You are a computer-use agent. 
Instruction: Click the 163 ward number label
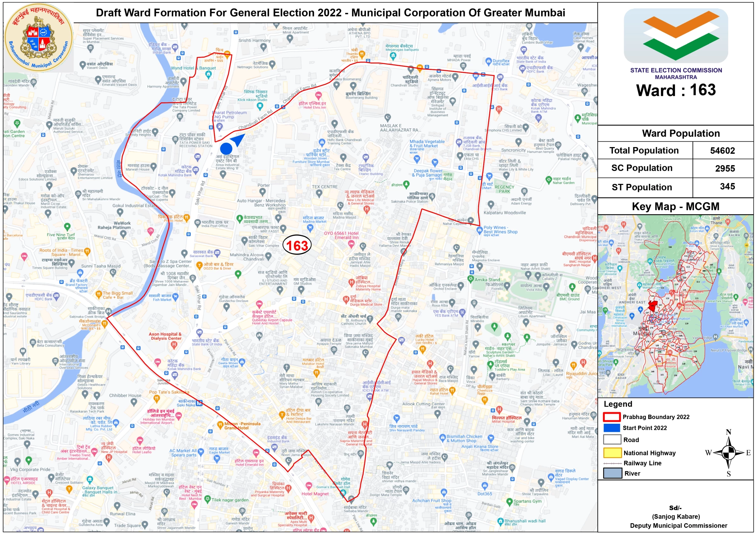pos(297,245)
